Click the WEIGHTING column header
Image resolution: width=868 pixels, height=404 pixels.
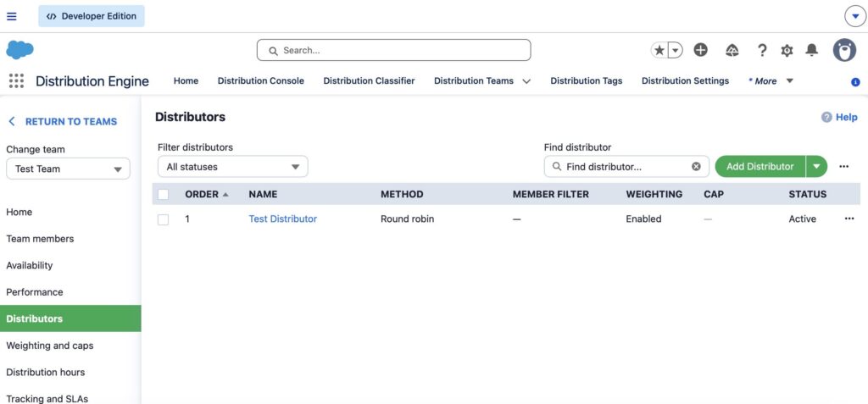point(654,194)
